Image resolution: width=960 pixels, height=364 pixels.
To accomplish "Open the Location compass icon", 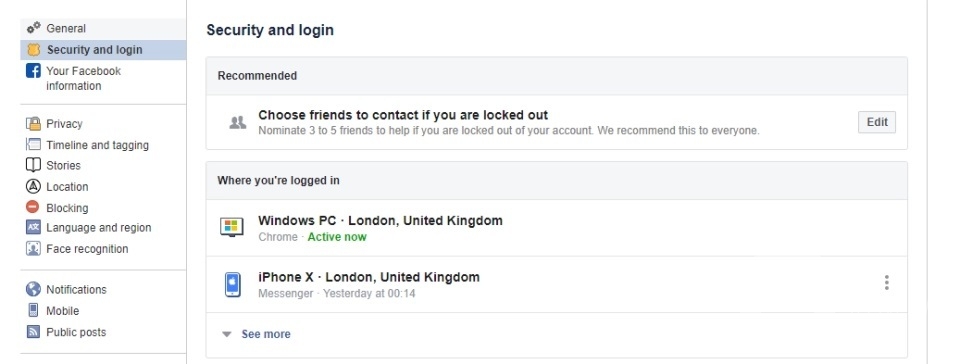I will click(33, 187).
